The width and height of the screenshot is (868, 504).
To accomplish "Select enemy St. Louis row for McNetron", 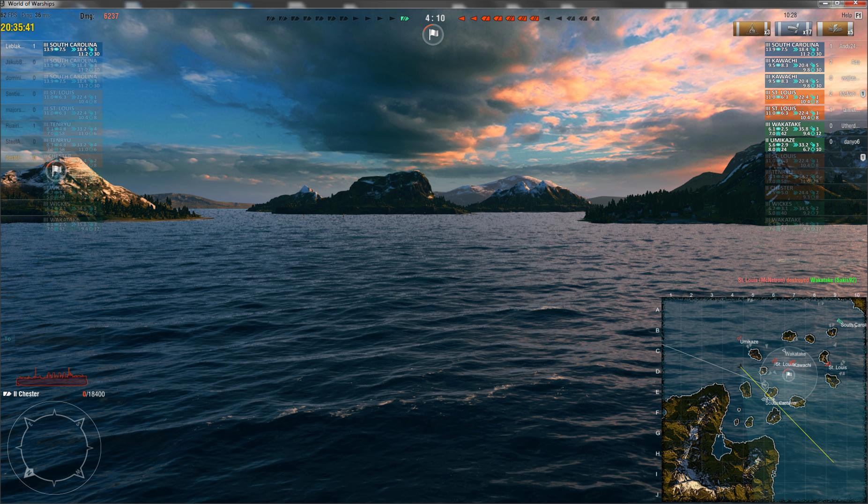I will 815,96.
